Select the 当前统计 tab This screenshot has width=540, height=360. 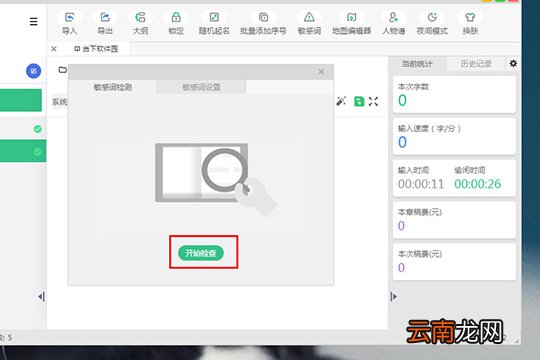pyautogui.click(x=417, y=64)
